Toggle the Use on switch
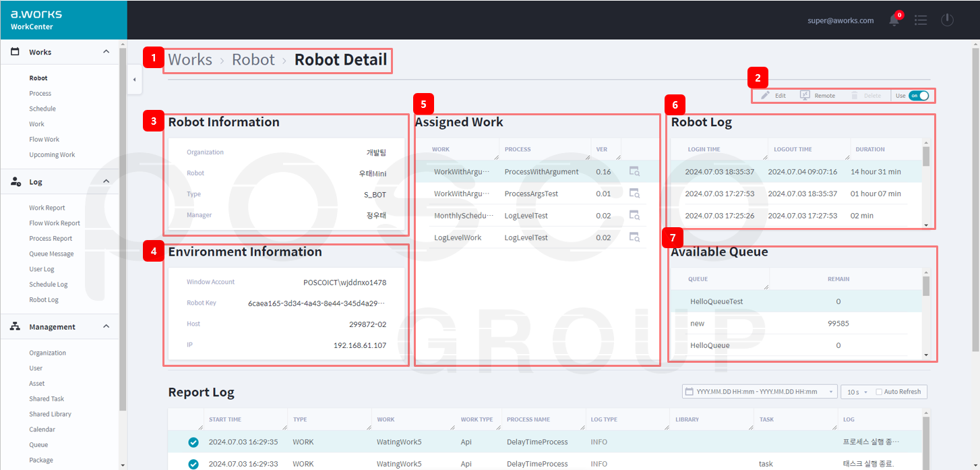Screen dimensions: 980x470 (x=919, y=96)
